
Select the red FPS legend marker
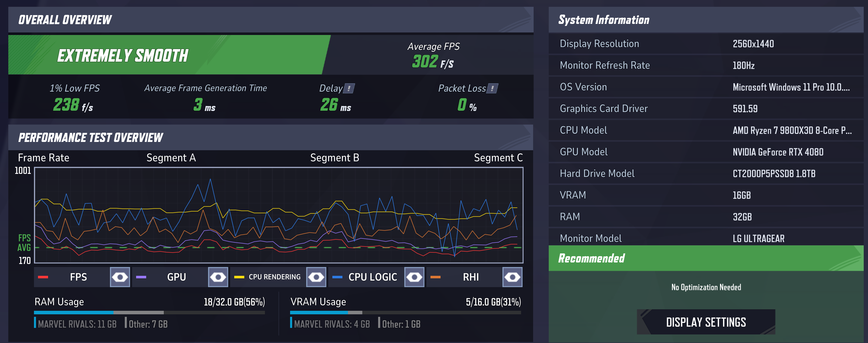[43, 277]
